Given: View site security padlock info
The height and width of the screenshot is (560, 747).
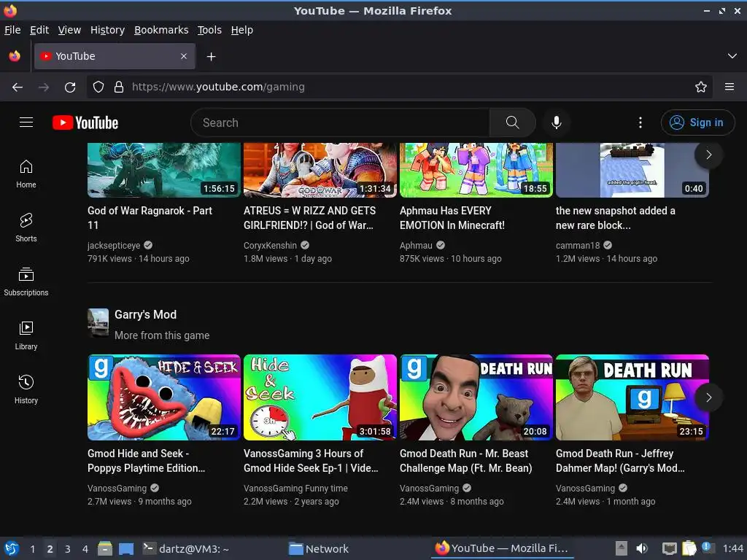Looking at the screenshot, I should pyautogui.click(x=119, y=87).
